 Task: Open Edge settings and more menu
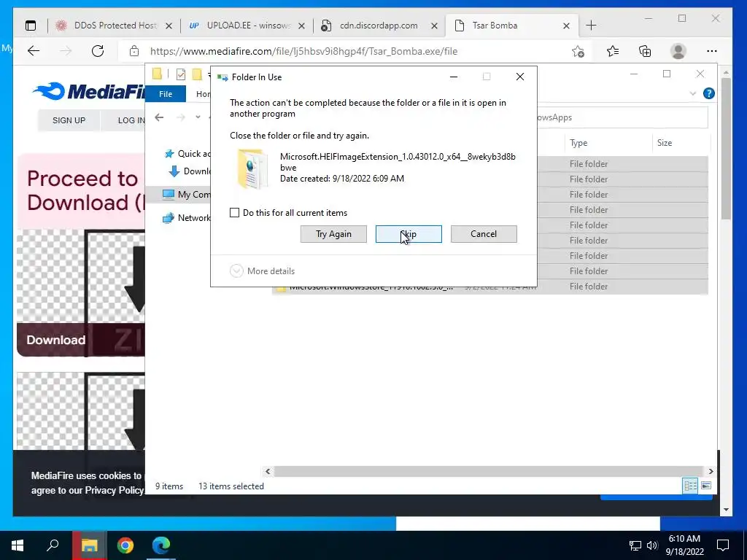click(x=712, y=51)
